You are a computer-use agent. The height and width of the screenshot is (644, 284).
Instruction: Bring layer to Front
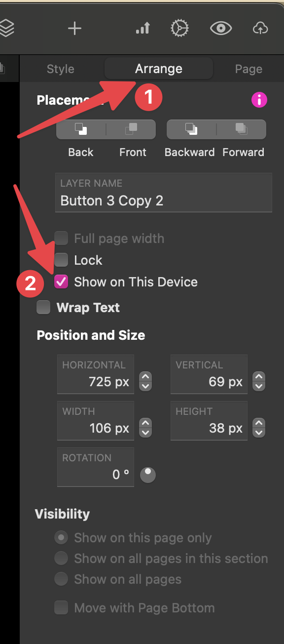pyautogui.click(x=131, y=129)
